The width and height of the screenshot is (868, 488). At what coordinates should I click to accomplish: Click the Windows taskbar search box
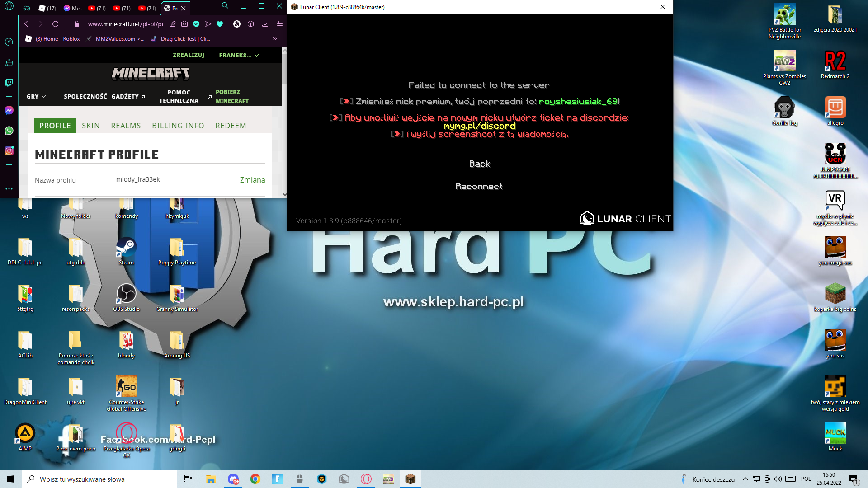click(99, 479)
